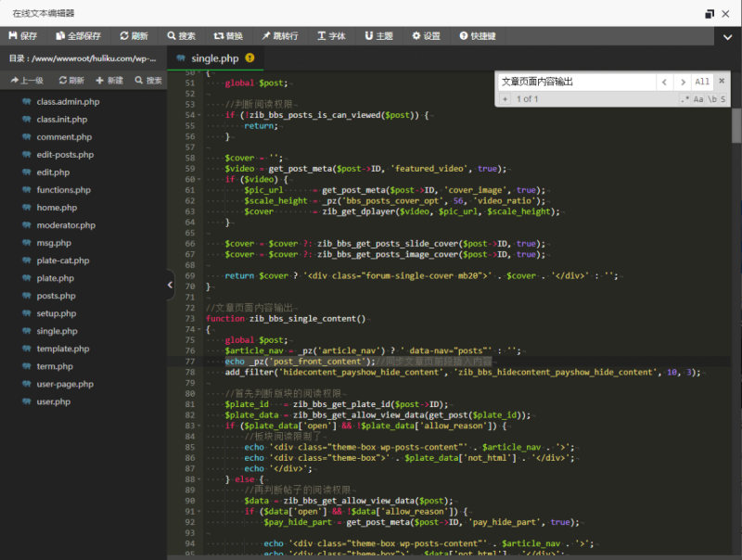Open plate-cat.php in the file list
Viewport: 742px width, 560px height.
[63, 261]
